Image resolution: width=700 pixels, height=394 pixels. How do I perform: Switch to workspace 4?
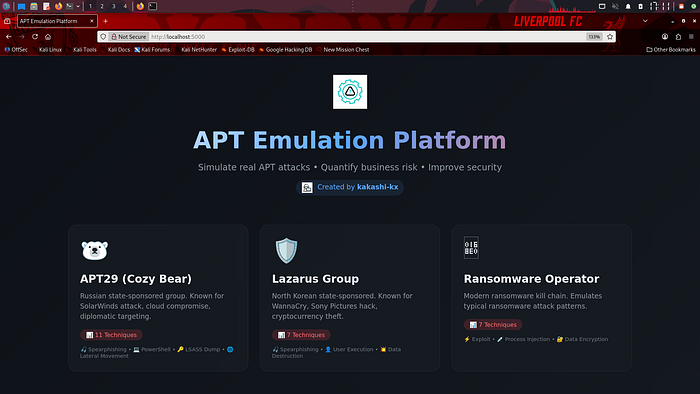click(x=125, y=6)
